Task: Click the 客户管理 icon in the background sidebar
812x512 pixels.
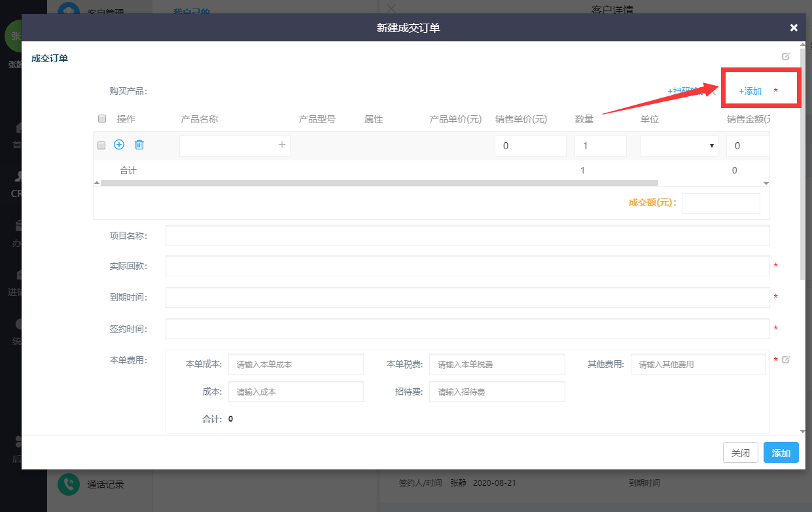Action: point(68,8)
